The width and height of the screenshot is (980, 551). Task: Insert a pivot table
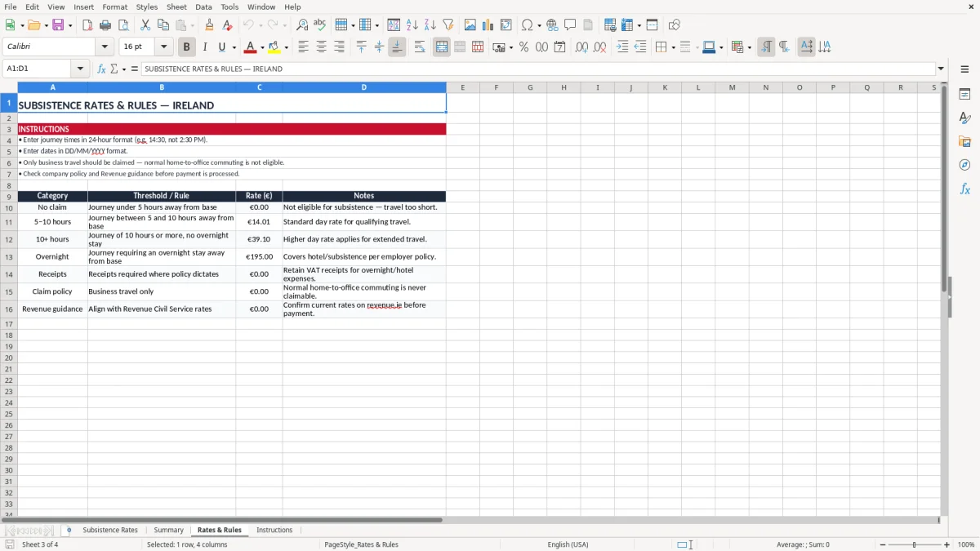(506, 25)
